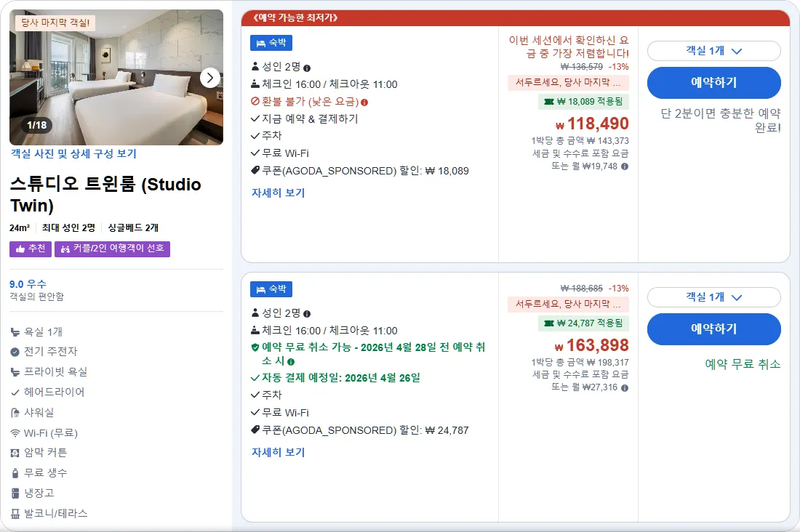Click the shower icon beside 샤워실
Screen dimensions: 800x532
(x=15, y=413)
